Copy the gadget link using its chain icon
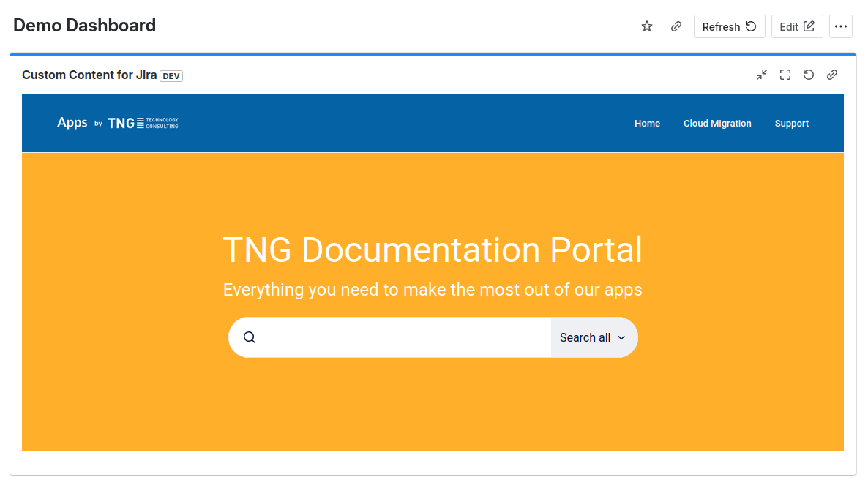868x499 pixels. click(x=832, y=75)
